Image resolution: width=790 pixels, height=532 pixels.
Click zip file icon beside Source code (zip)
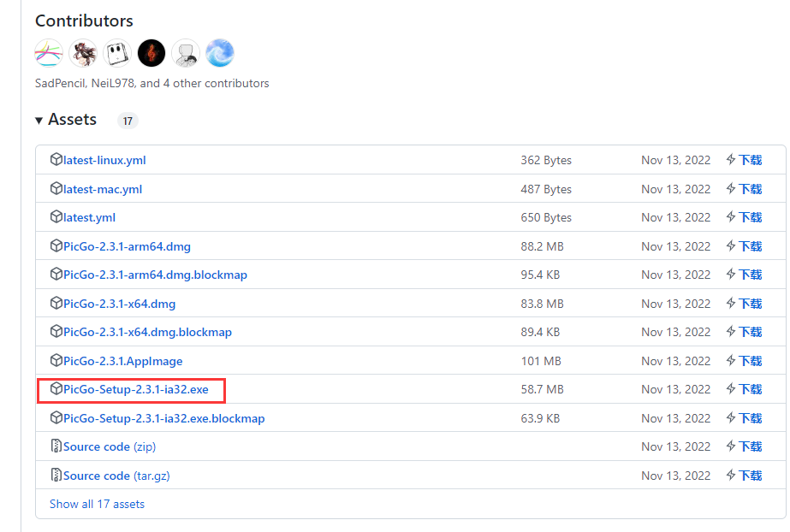click(x=56, y=446)
